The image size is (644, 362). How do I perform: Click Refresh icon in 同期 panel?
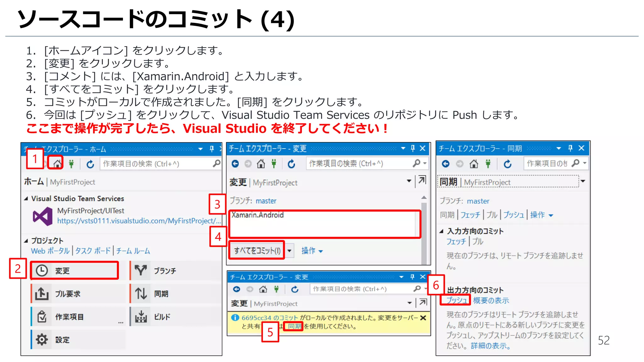pos(508,164)
